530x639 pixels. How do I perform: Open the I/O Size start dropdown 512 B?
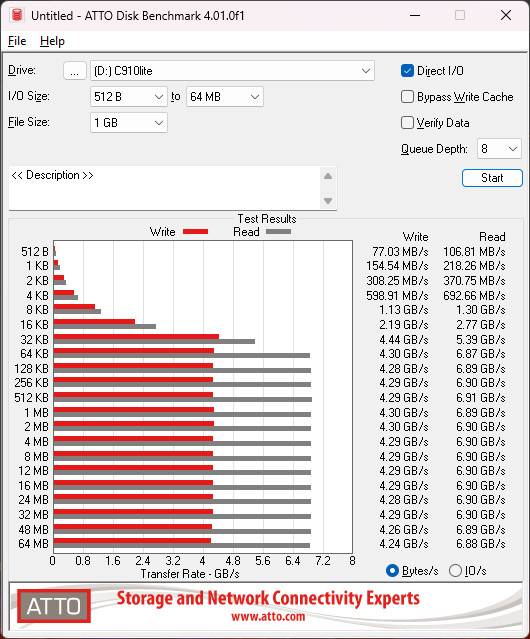tap(128, 97)
